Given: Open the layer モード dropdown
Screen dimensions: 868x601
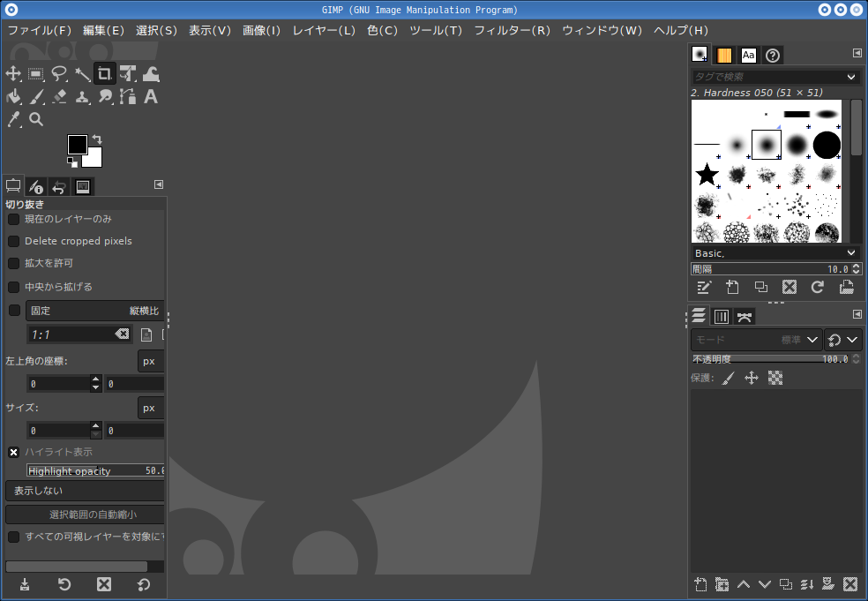Looking at the screenshot, I should pos(756,340).
